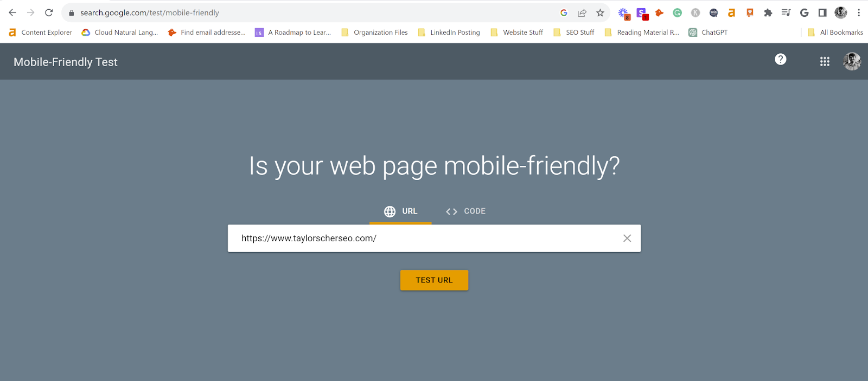Go forward with the browser arrow
The image size is (868, 381).
30,12
